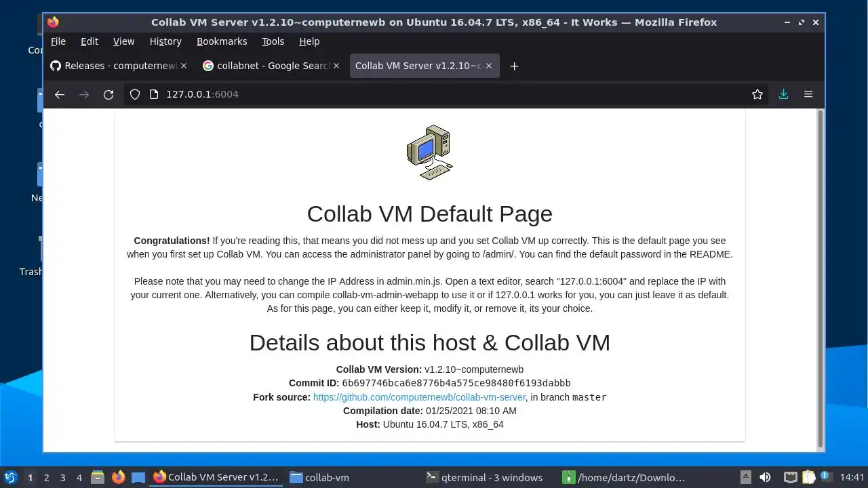The height and width of the screenshot is (488, 868).
Task: Click the Host value Ubuntu 16.04.7 LTS
Action: tap(443, 424)
